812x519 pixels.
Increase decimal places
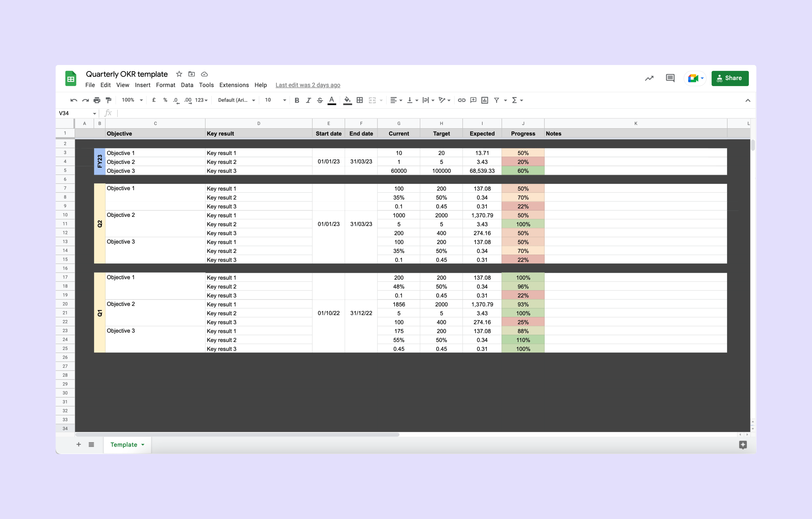click(188, 100)
